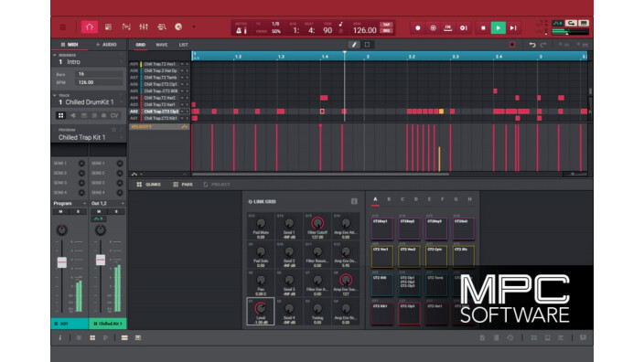644x362 pixels.
Task: Click the Filter Cutoff Q-Link knob
Action: 317,223
